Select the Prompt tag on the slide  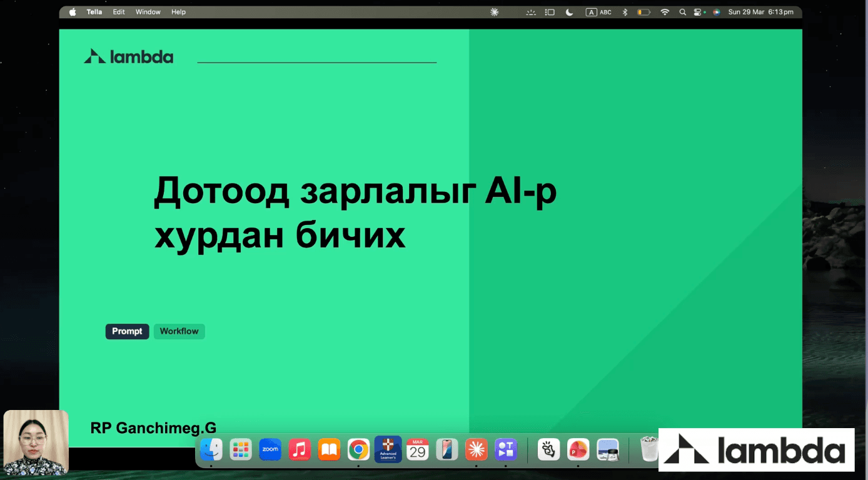point(127,331)
